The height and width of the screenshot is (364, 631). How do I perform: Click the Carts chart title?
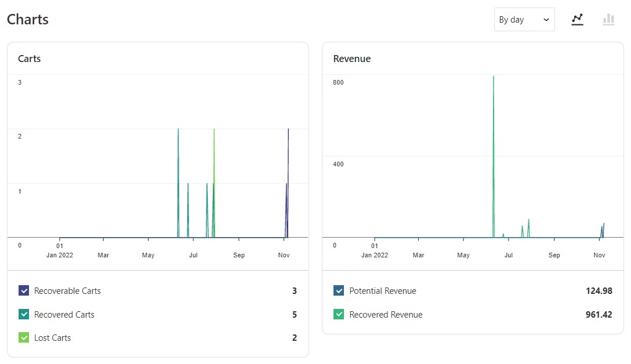[x=30, y=59]
